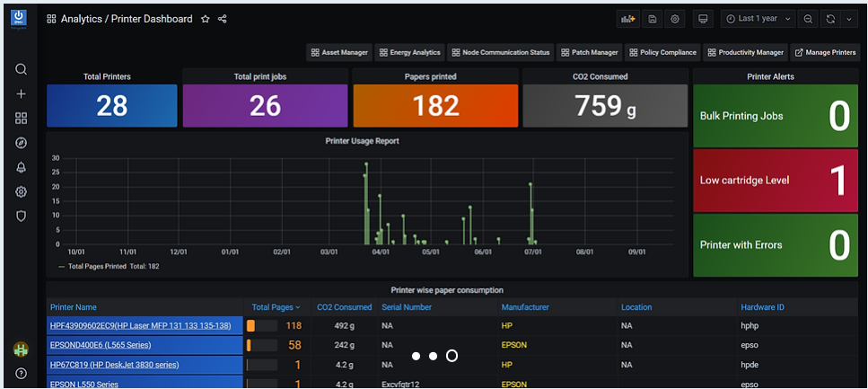Click the Manage Printers button
This screenshot has height=389, width=868.
tap(825, 53)
